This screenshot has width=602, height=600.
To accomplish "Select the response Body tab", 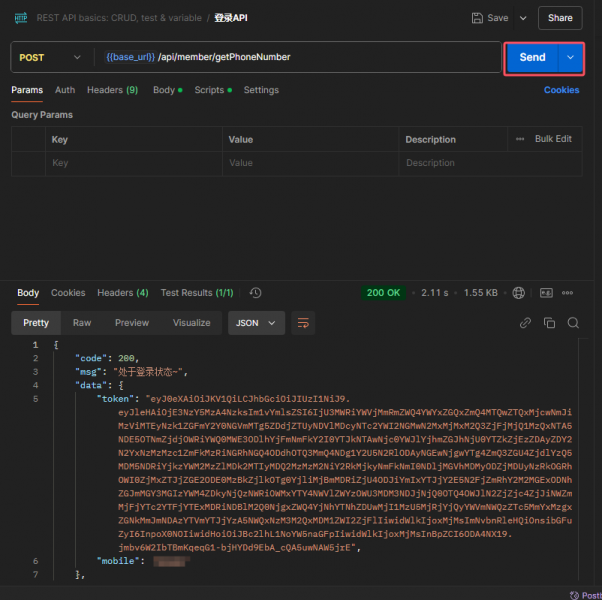I will [x=28, y=293].
